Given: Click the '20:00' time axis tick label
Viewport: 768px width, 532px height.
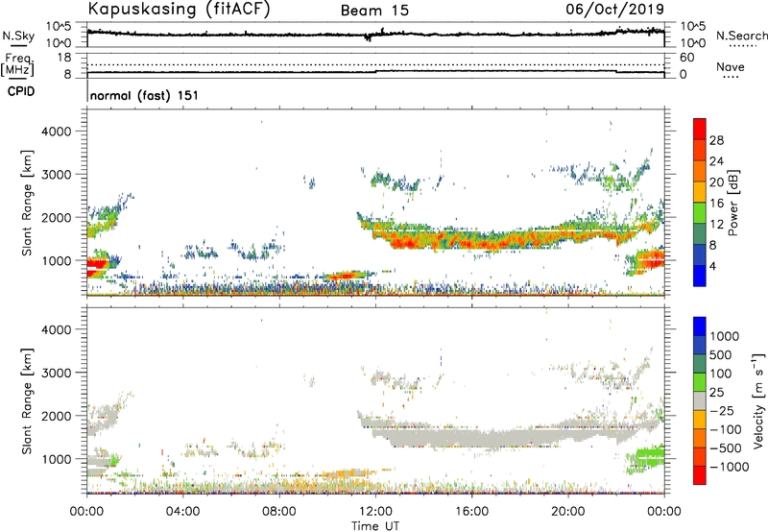Looking at the screenshot, I should pyautogui.click(x=567, y=512).
